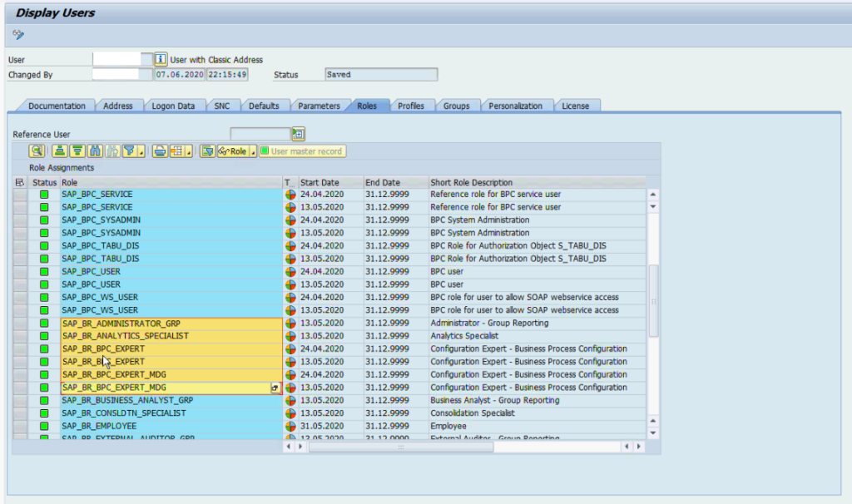Viewport: 852px width, 504px height.
Task: Click start date 31.05.2020 in Employee row
Action: pyautogui.click(x=322, y=427)
